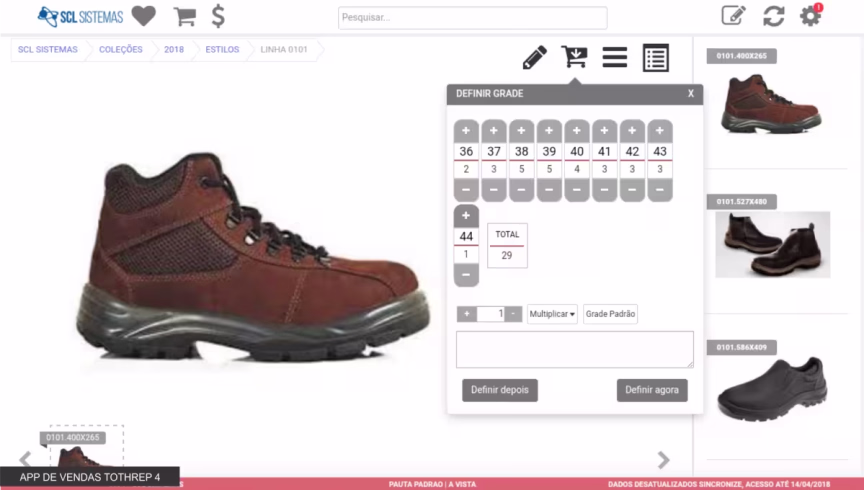
Task: Go to COLEÇÕES breadcrumb
Action: point(120,49)
